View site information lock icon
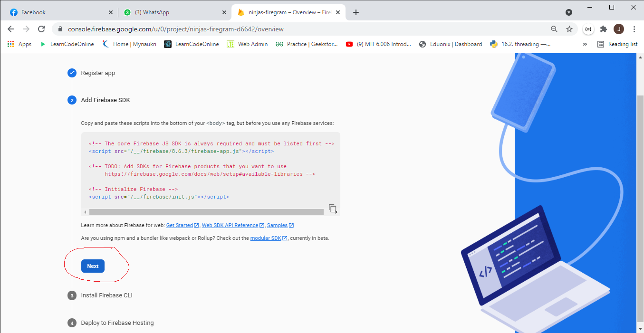The height and width of the screenshot is (333, 644). pyautogui.click(x=60, y=29)
